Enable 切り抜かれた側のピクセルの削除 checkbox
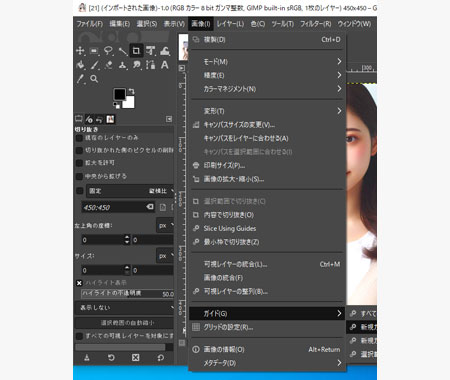450x380 pixels. (x=79, y=150)
